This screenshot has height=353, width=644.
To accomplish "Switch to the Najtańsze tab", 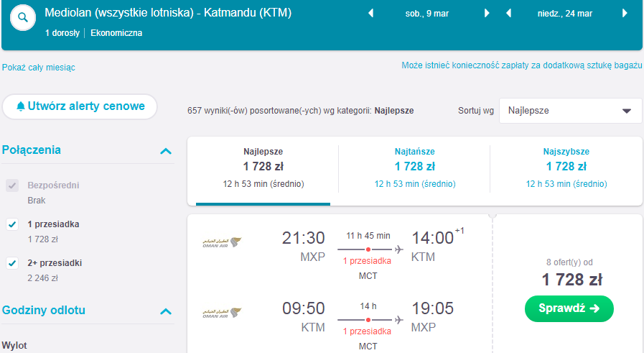I will [x=415, y=168].
